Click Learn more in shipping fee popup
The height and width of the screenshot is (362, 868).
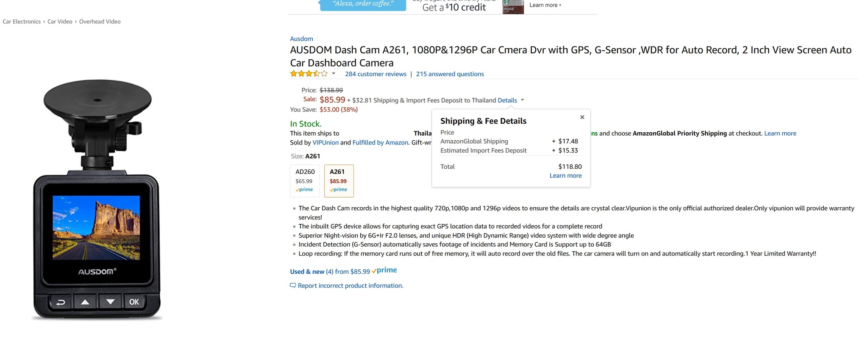565,175
